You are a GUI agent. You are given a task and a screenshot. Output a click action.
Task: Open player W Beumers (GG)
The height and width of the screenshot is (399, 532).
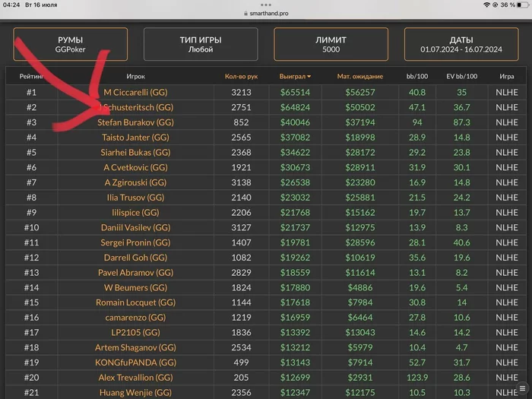[136, 287]
